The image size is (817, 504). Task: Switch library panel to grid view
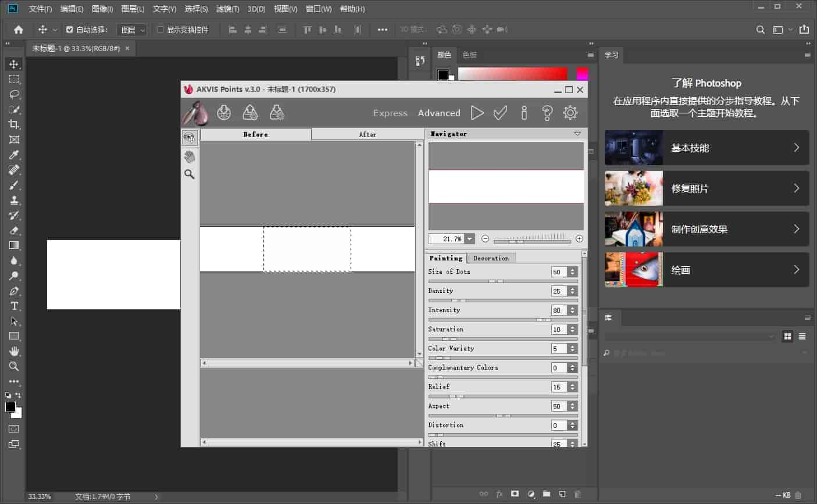(787, 336)
